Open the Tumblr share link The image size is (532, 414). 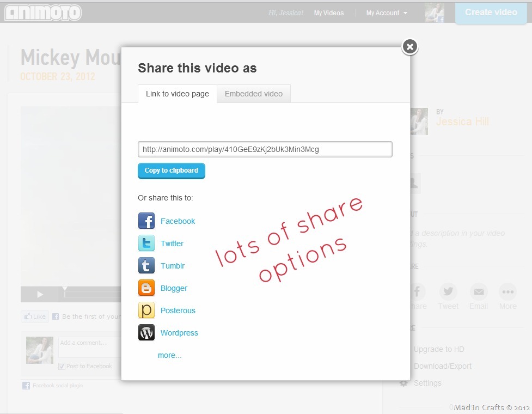[x=173, y=266]
